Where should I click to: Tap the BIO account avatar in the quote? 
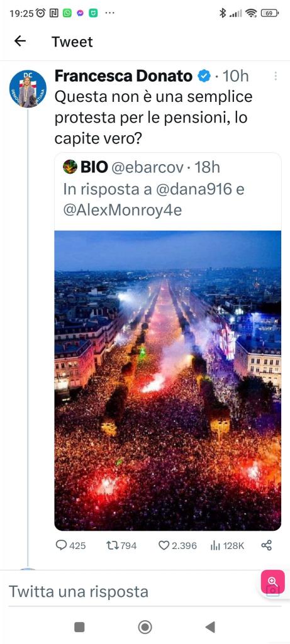pos(70,167)
